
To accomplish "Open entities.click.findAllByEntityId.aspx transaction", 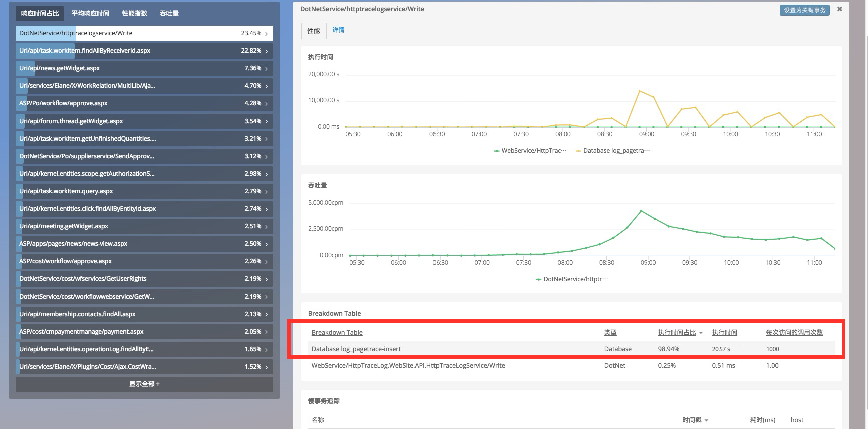I will [144, 209].
